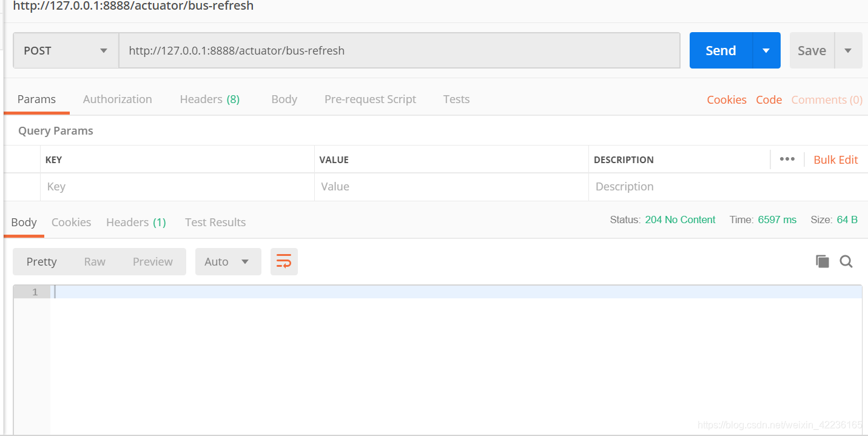The width and height of the screenshot is (868, 436).
Task: Expand the Send button dropdown arrow
Action: pyautogui.click(x=766, y=50)
